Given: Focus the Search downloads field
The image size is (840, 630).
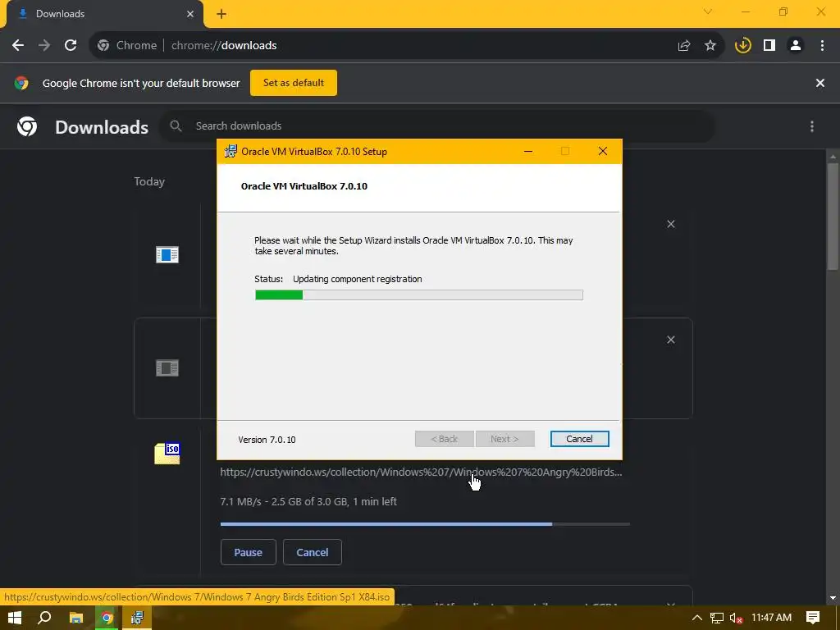Looking at the screenshot, I should point(436,126).
